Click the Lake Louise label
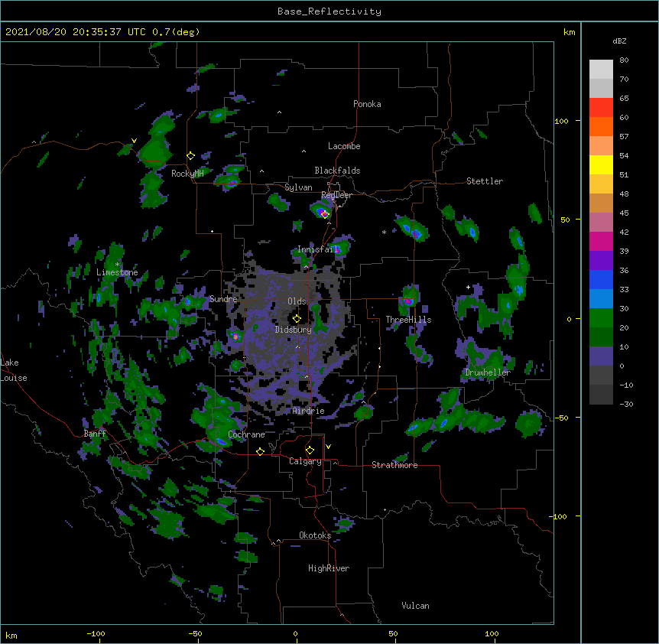 click(14, 370)
